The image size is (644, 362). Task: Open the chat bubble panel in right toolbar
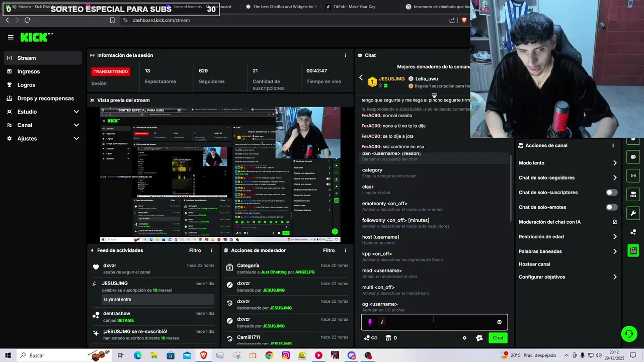(633, 157)
